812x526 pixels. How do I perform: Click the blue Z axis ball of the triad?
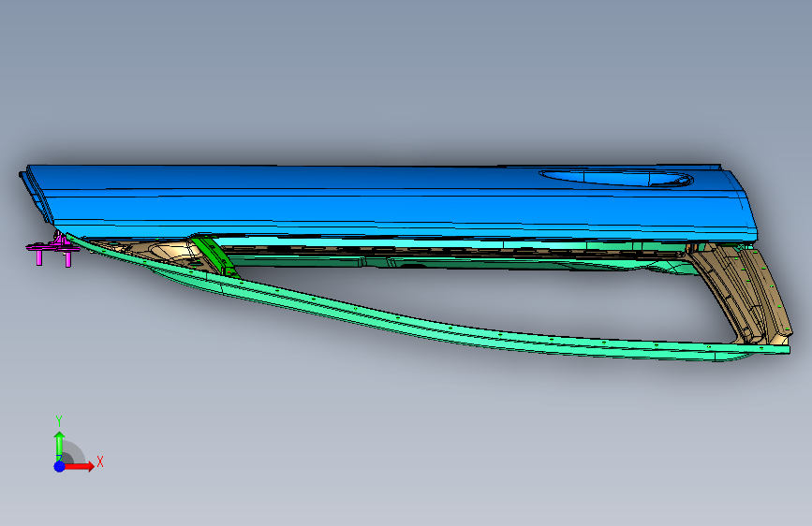coord(60,466)
